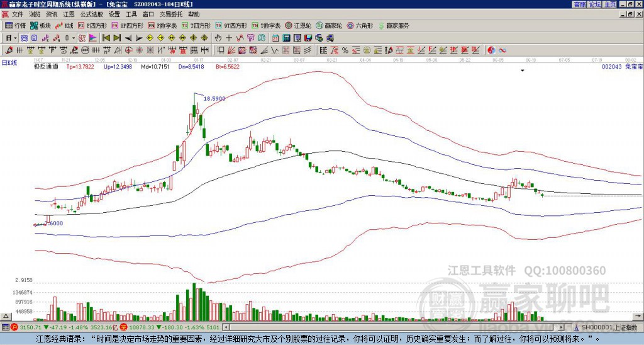Click the Shanghai index 3150.71 status value
The image size is (644, 345).
pyautogui.click(x=30, y=327)
